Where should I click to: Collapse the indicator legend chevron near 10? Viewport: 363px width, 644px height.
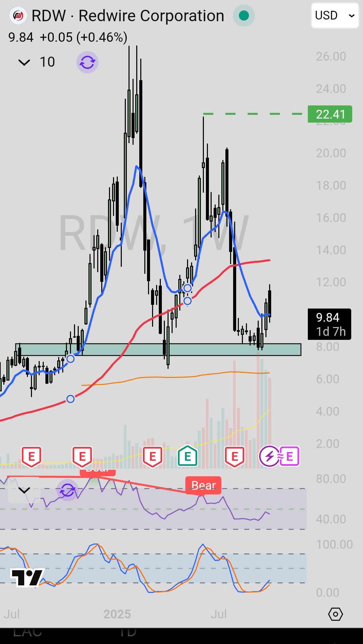click(24, 62)
